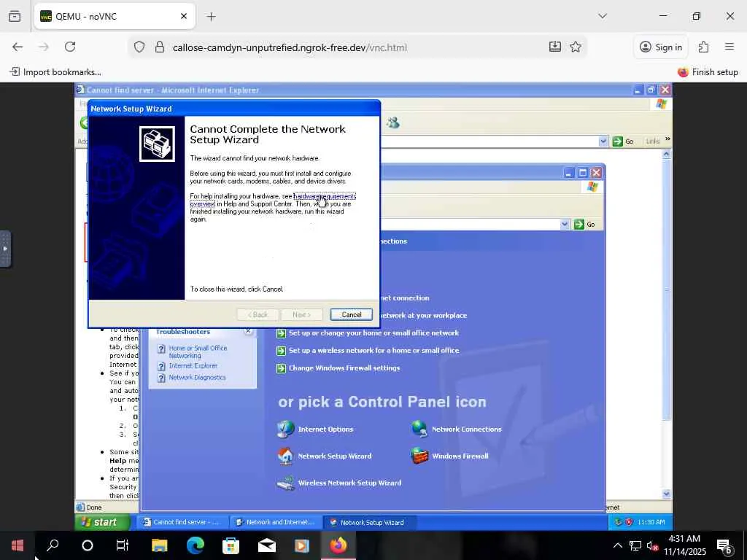Reload the noVNC browser page
This screenshot has height=560, width=747.
[70, 47]
